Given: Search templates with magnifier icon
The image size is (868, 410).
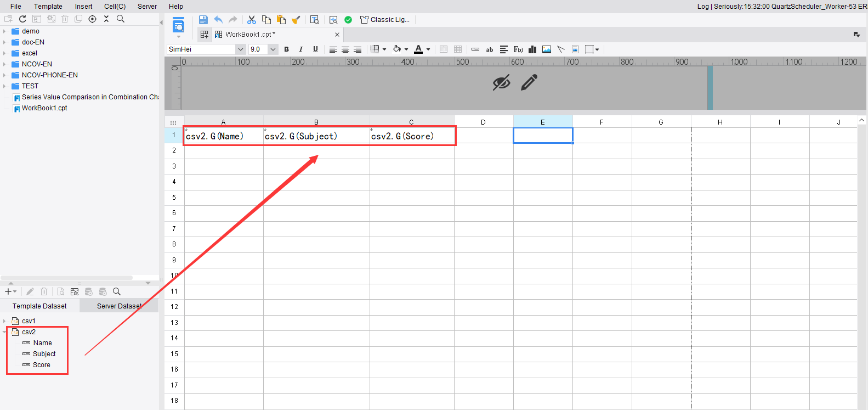Looking at the screenshot, I should pyautogui.click(x=121, y=19).
